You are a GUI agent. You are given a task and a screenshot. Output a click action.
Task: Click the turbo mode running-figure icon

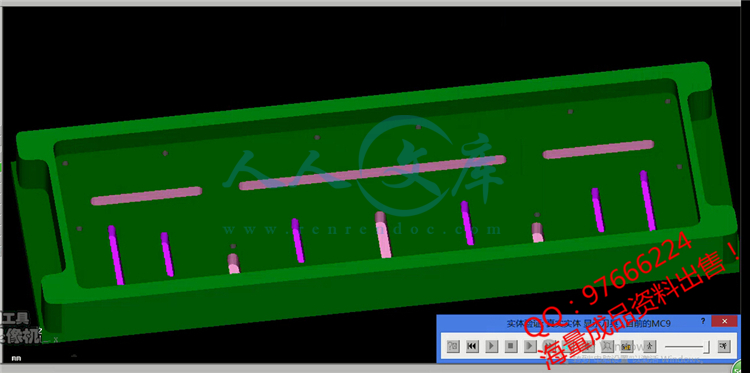[650, 346]
